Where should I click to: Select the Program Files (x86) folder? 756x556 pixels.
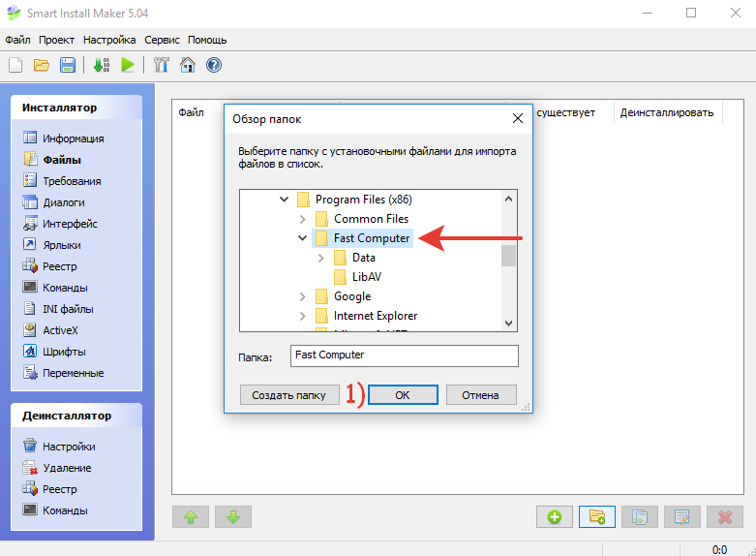364,200
